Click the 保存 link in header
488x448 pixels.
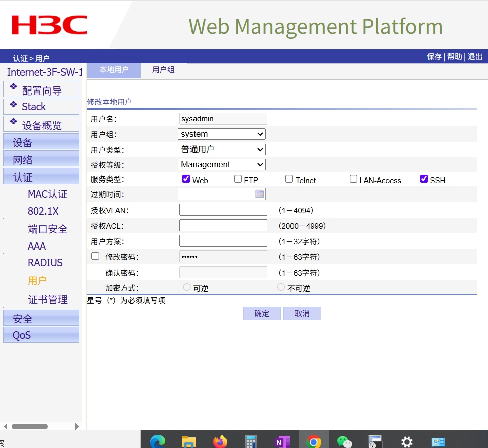pos(434,57)
